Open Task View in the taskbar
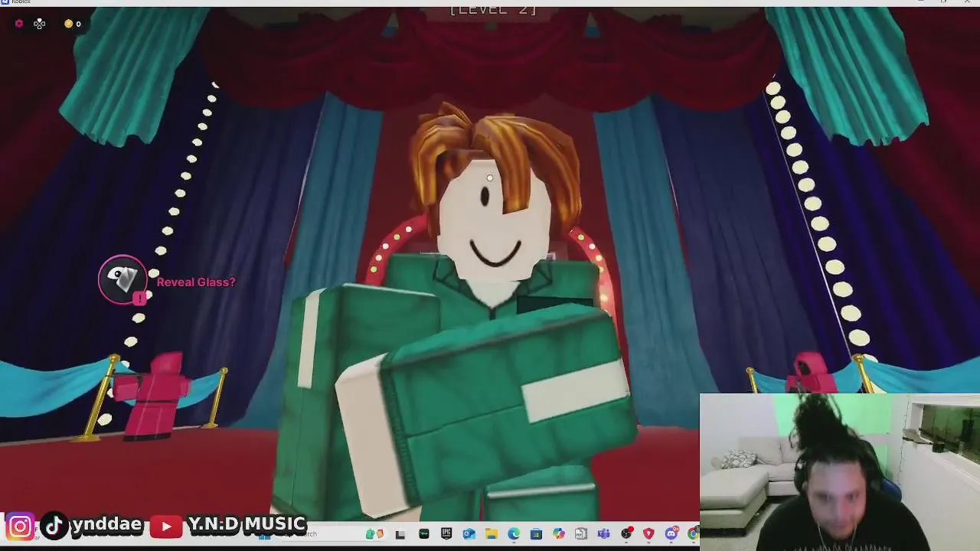Screen dimensions: 980x551 click(x=400, y=534)
